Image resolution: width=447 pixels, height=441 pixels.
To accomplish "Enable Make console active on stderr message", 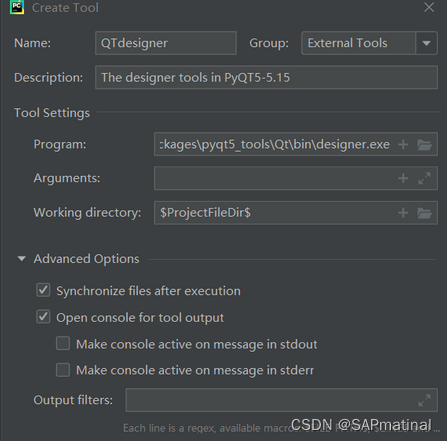I will [x=63, y=370].
